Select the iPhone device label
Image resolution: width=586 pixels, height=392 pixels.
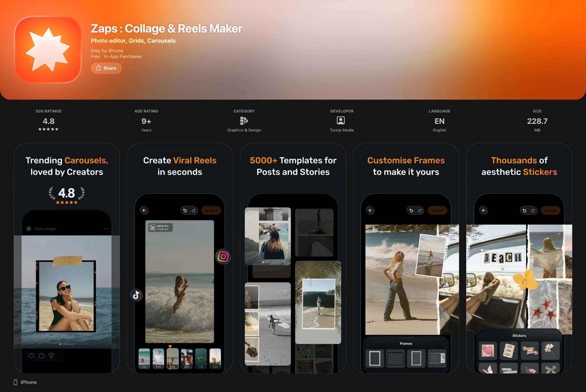point(28,382)
